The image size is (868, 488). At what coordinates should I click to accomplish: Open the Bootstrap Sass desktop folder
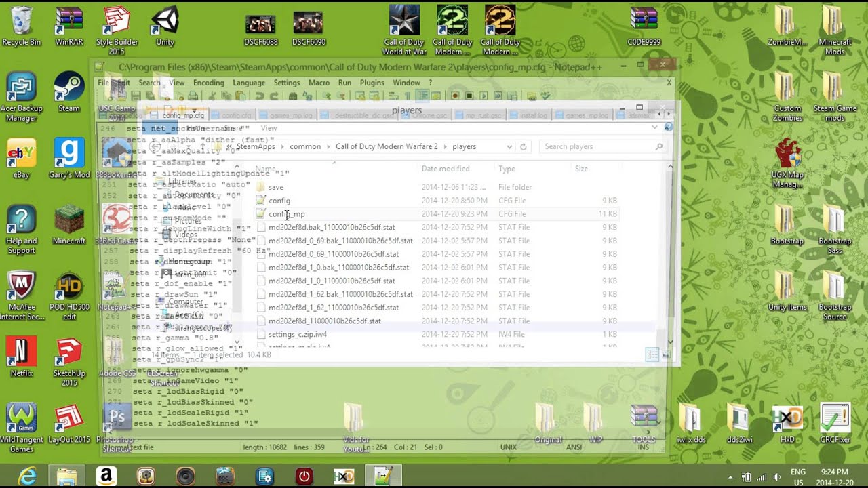pyautogui.click(x=835, y=230)
